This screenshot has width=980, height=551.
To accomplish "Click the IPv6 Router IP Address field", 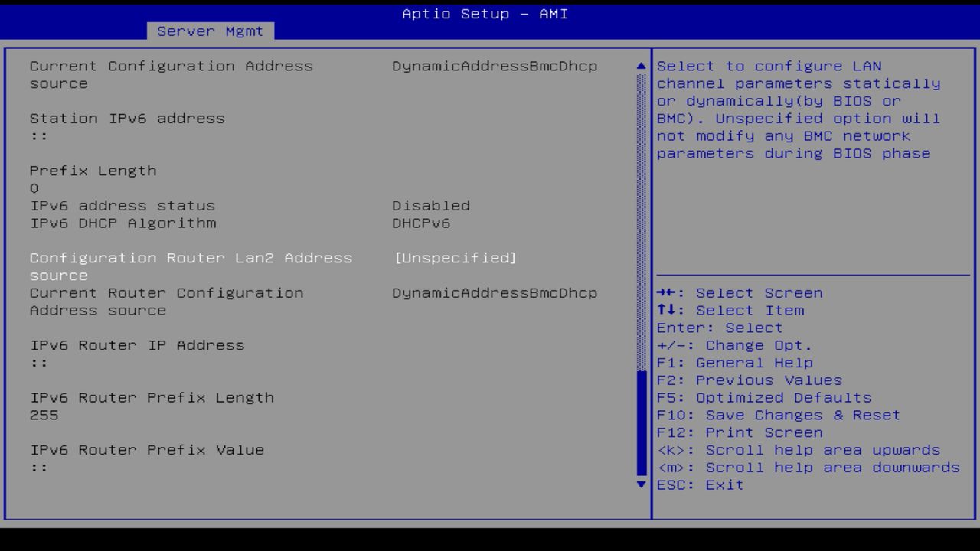I will click(x=136, y=345).
